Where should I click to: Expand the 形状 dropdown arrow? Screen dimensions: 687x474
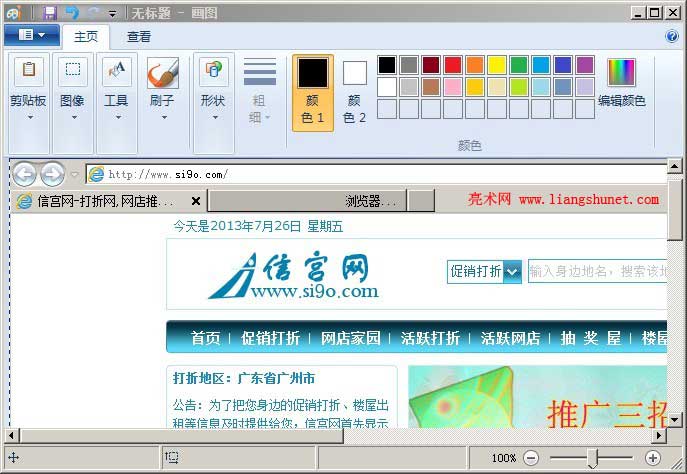215,117
